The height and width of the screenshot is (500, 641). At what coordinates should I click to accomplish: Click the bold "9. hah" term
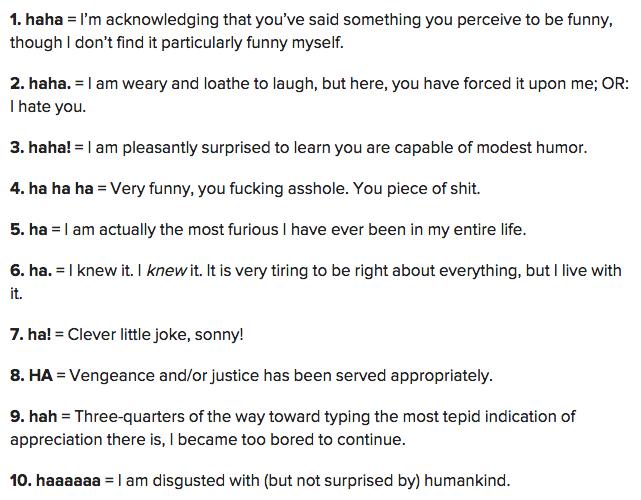click(x=34, y=416)
